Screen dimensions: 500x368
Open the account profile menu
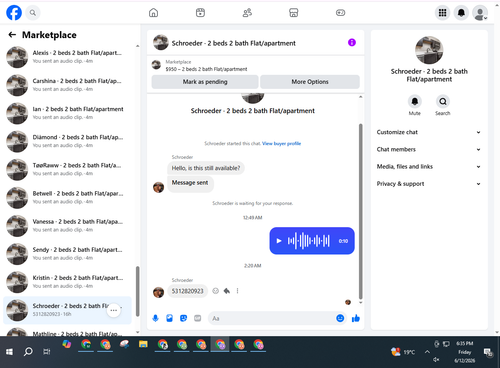480,13
